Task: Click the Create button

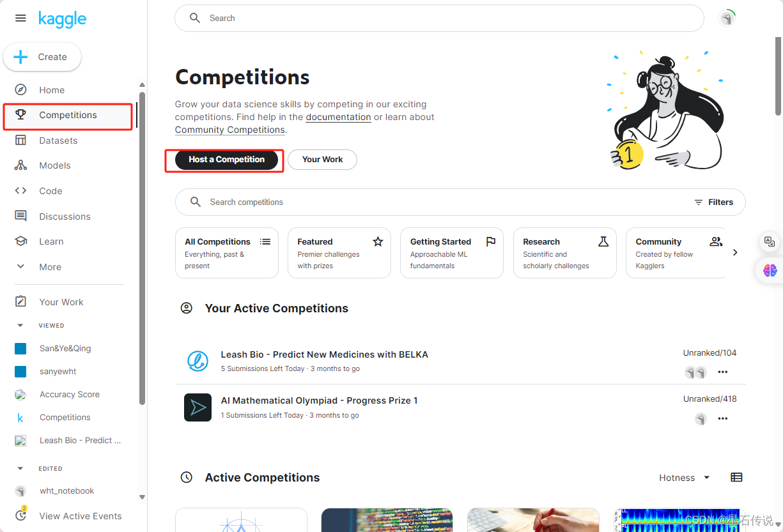Action: click(42, 57)
